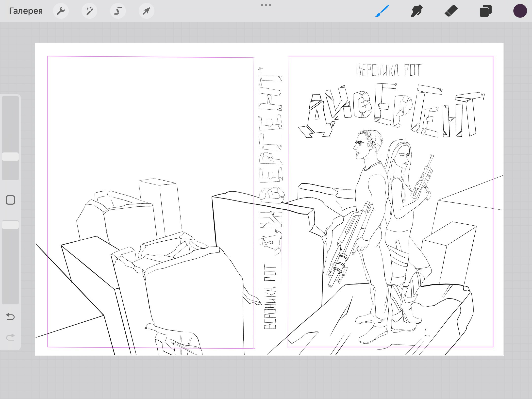Tap the three-dot menu at top center

click(266, 5)
